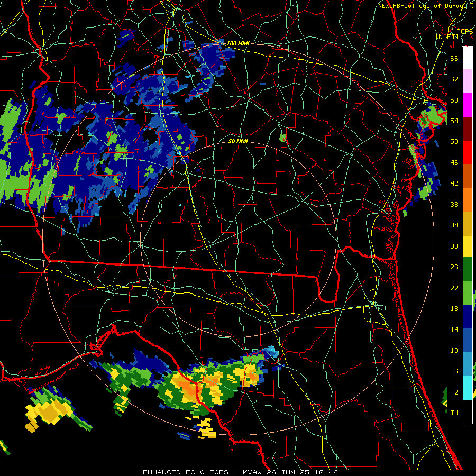
Task: Select the 26 legend value
Action: coord(454,267)
